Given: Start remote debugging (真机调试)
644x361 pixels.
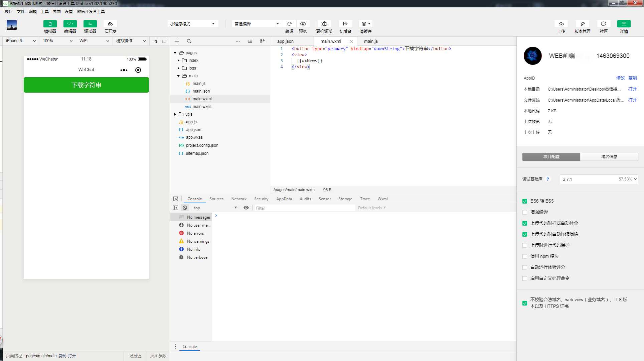Looking at the screenshot, I should click(324, 24).
